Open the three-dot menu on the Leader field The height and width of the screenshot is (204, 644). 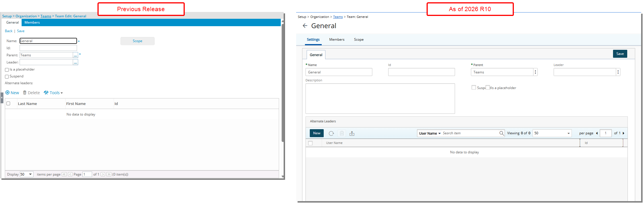618,72
